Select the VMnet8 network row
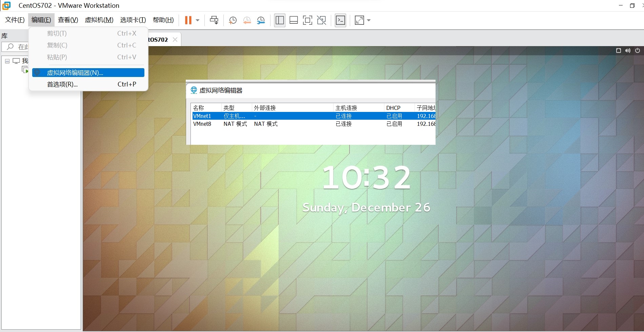Screen dimensions: 644x332 [x=314, y=124]
